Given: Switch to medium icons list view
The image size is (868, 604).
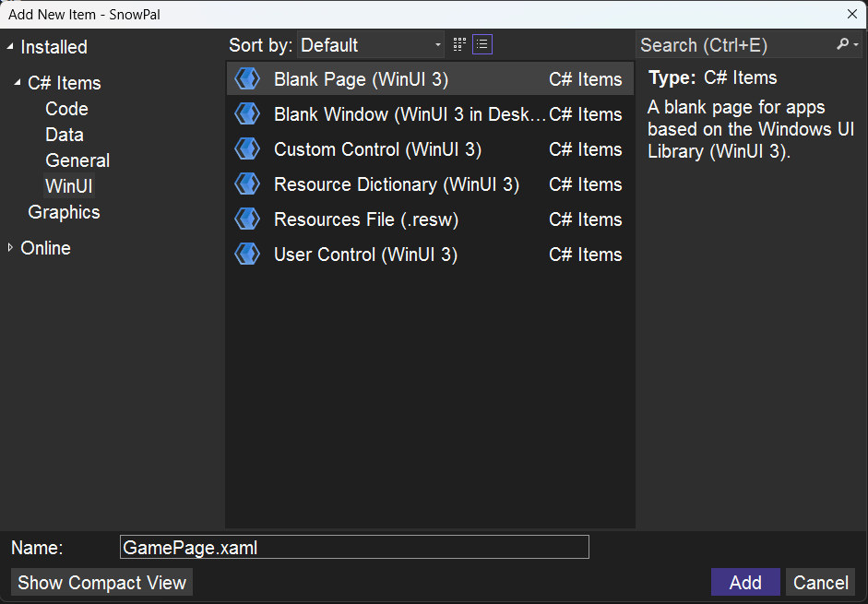Looking at the screenshot, I should tap(482, 44).
